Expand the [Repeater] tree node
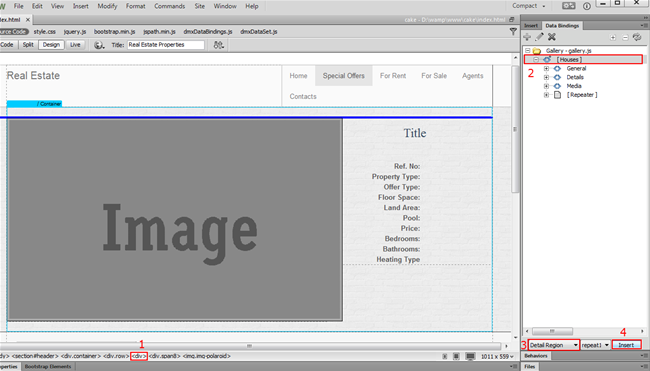 [546, 95]
